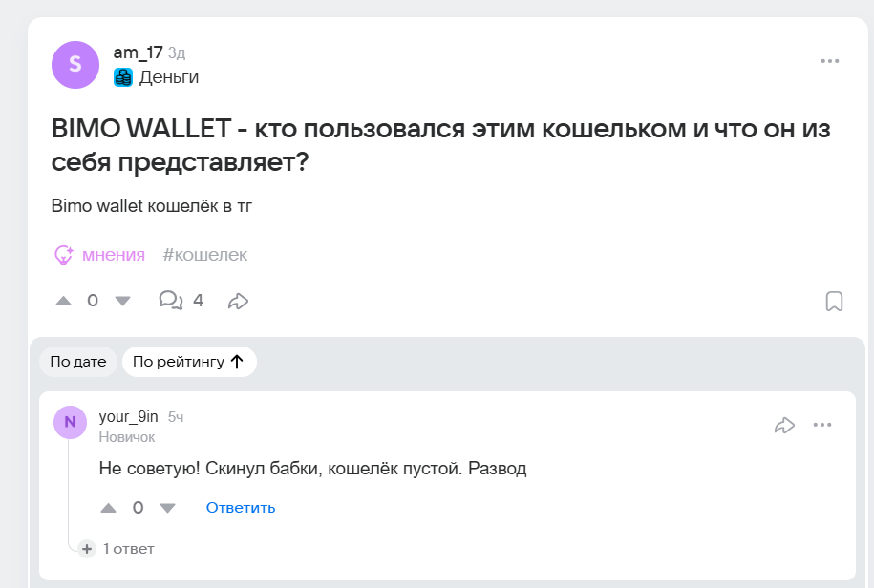Open the question's three-dot options menu

point(829,61)
